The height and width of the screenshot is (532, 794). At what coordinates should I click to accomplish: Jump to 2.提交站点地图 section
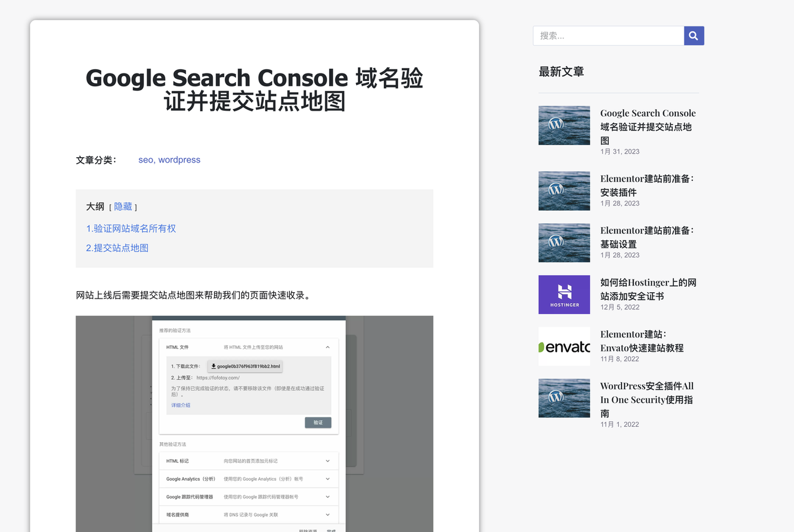point(117,248)
